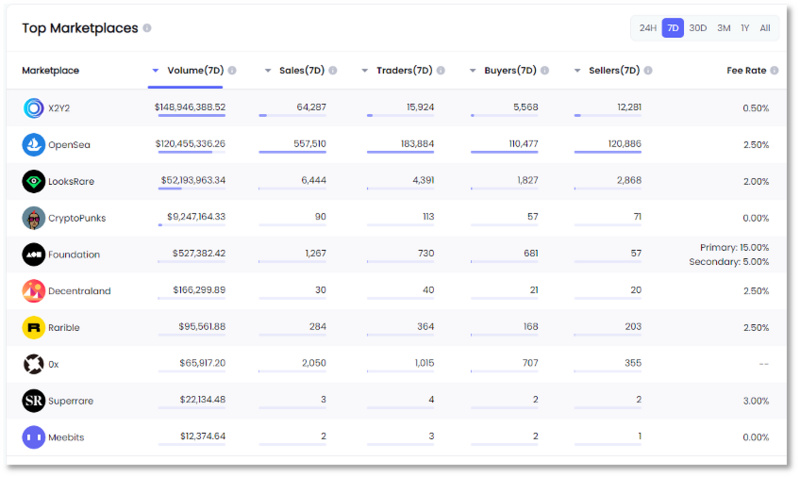Click Meebits volume $12,374.64
Viewport: 800px width, 477px height.
(203, 436)
